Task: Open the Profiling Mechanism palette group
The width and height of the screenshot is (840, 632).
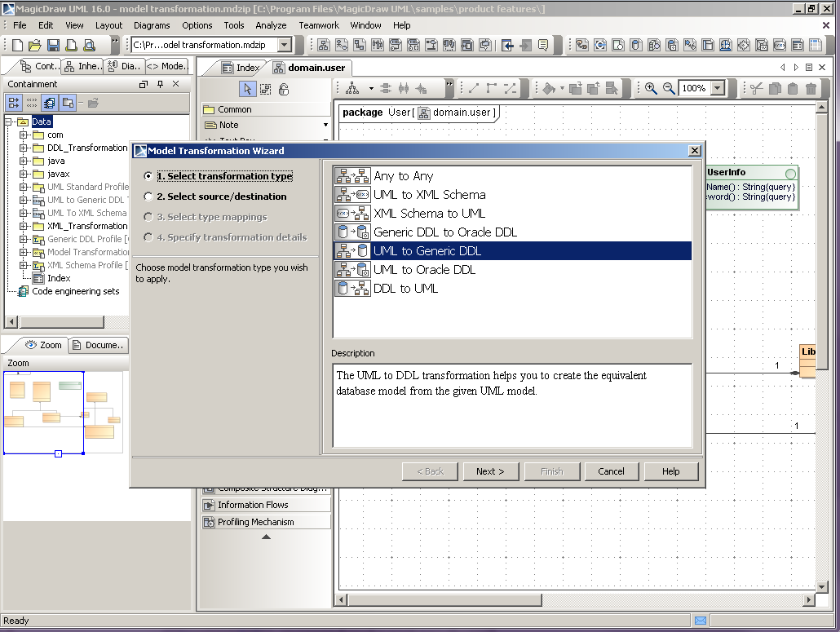Action: pos(266,522)
